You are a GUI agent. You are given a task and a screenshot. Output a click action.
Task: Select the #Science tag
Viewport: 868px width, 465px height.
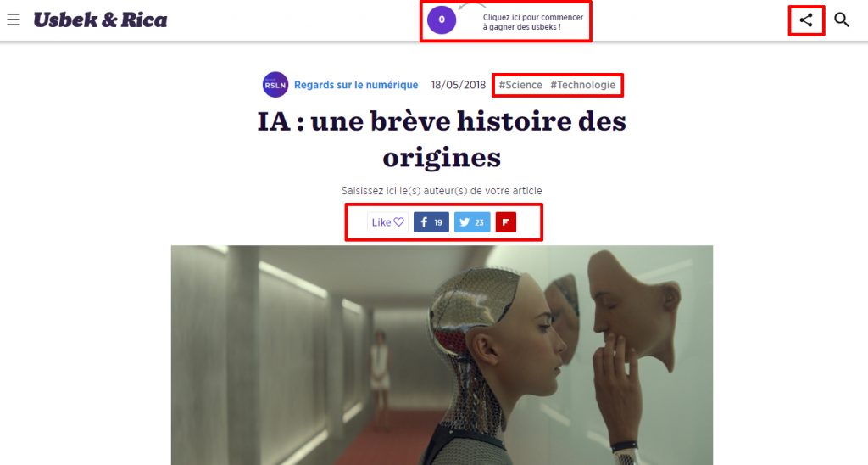point(520,85)
